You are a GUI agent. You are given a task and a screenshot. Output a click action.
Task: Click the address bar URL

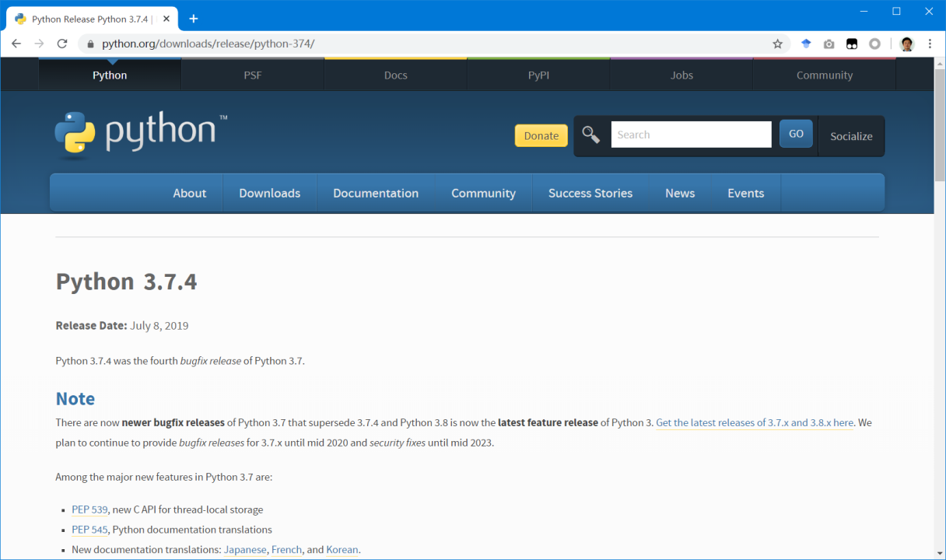(x=208, y=44)
